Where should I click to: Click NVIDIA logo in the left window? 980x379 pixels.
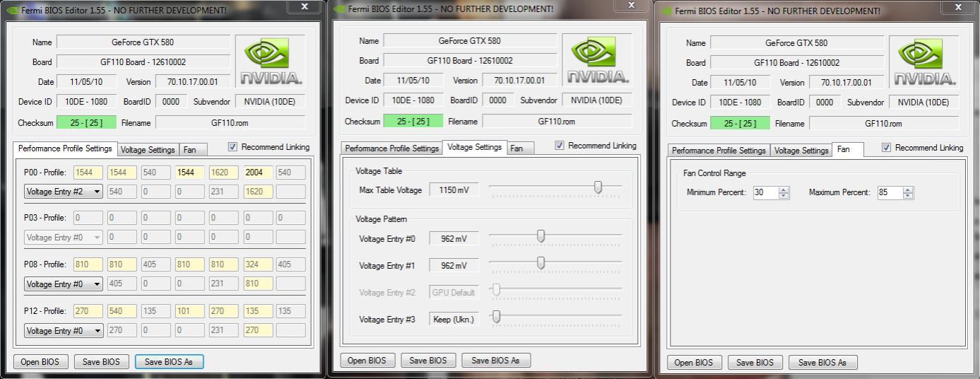click(x=271, y=62)
